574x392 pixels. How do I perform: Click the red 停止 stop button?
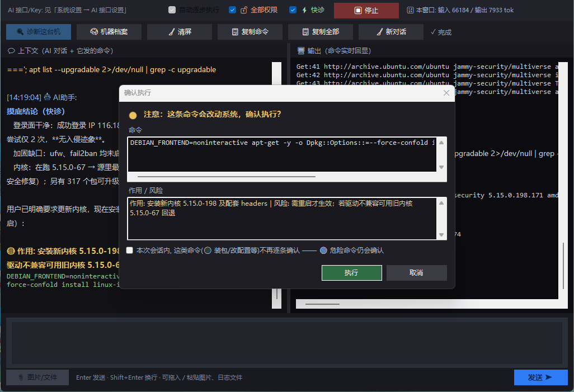(366, 10)
